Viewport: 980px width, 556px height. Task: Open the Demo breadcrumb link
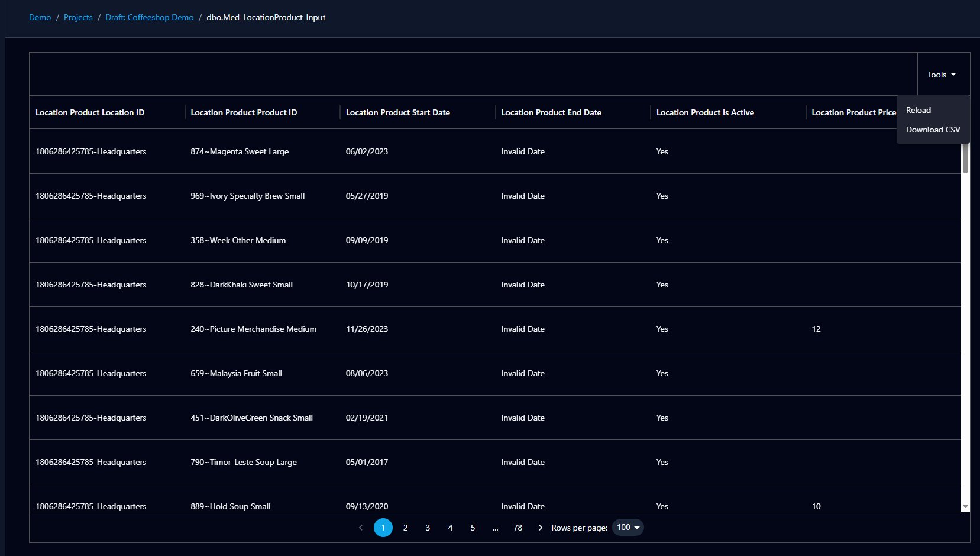pos(40,17)
